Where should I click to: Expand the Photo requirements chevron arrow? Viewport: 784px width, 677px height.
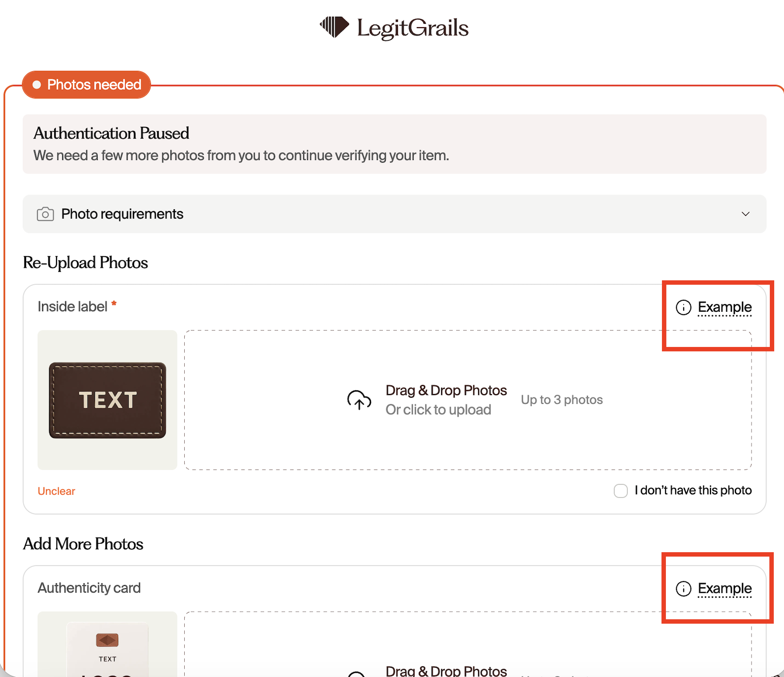pyautogui.click(x=746, y=214)
